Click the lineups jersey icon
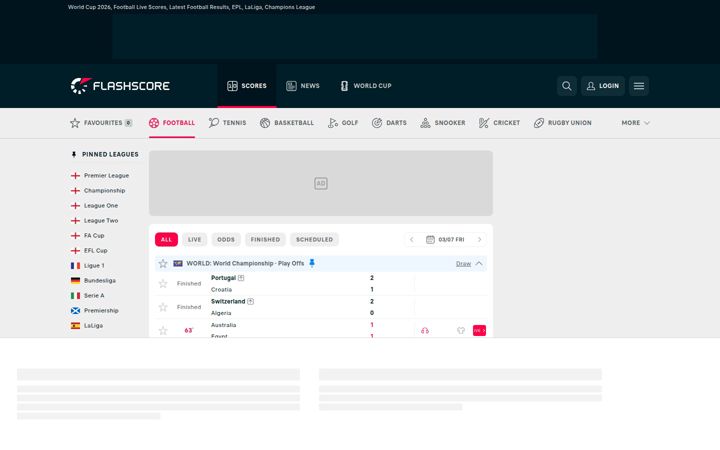720x450 pixels. click(461, 331)
